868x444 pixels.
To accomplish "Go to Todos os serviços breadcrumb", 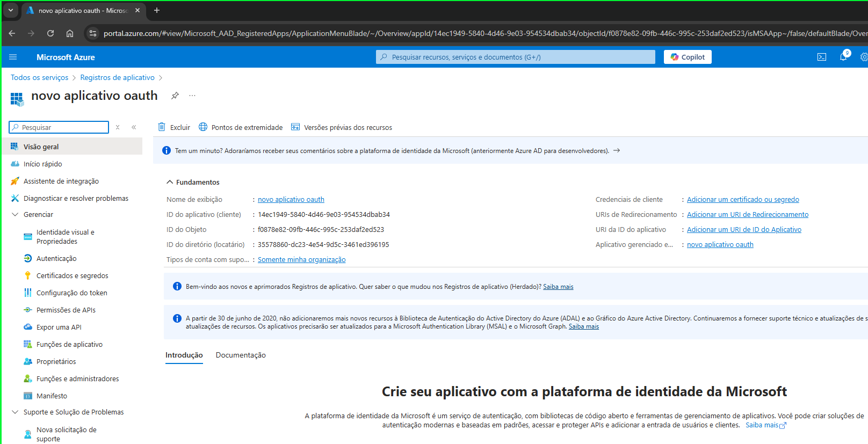I will [40, 77].
